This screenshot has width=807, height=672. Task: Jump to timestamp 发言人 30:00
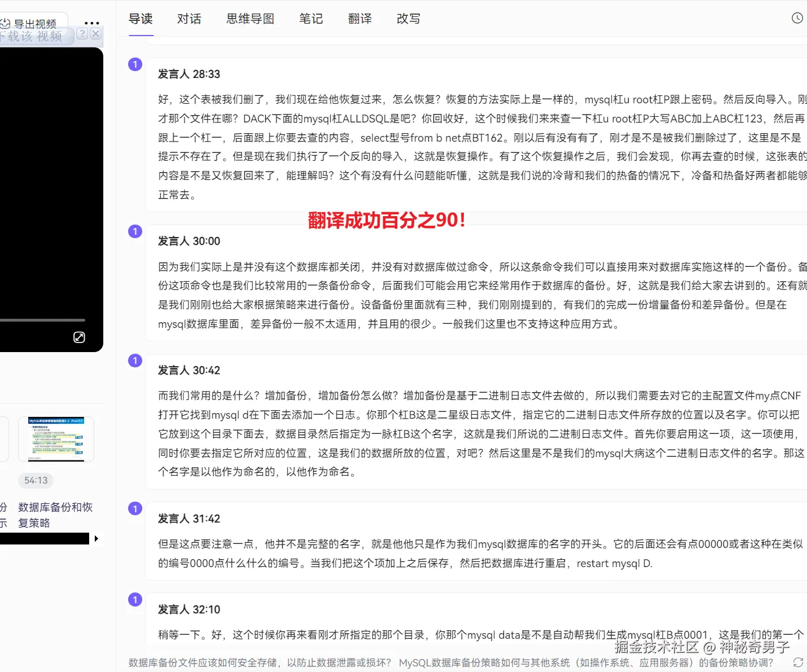189,241
